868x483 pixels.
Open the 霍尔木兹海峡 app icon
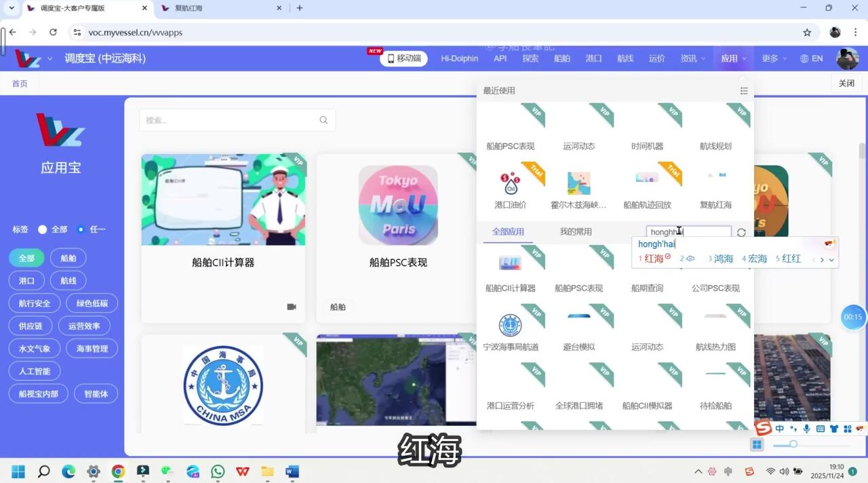click(x=578, y=185)
